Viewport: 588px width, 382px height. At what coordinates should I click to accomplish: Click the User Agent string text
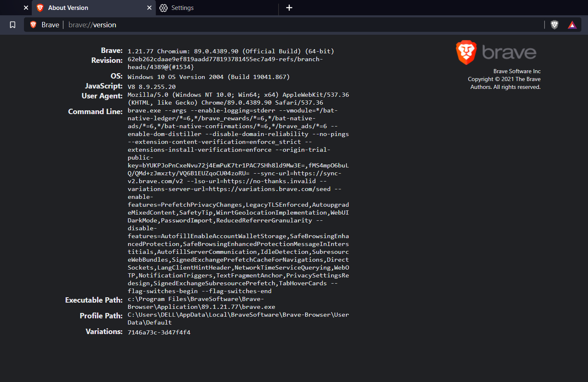238,99
